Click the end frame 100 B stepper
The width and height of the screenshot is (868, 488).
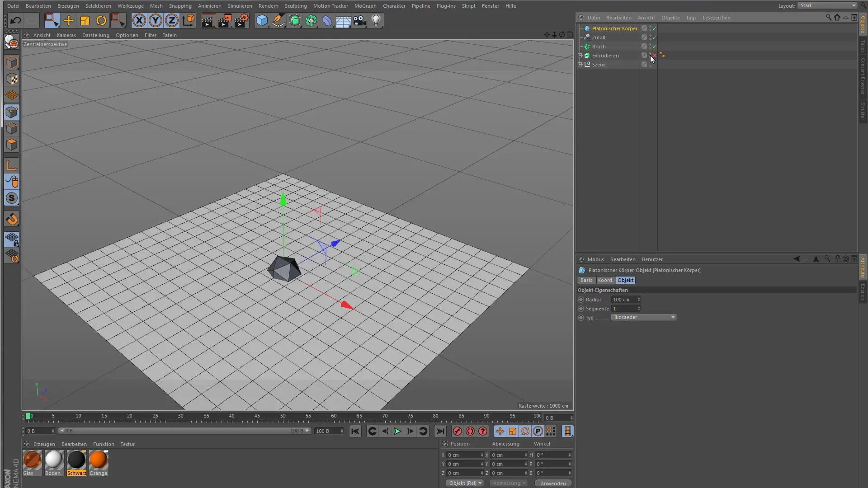point(342,431)
